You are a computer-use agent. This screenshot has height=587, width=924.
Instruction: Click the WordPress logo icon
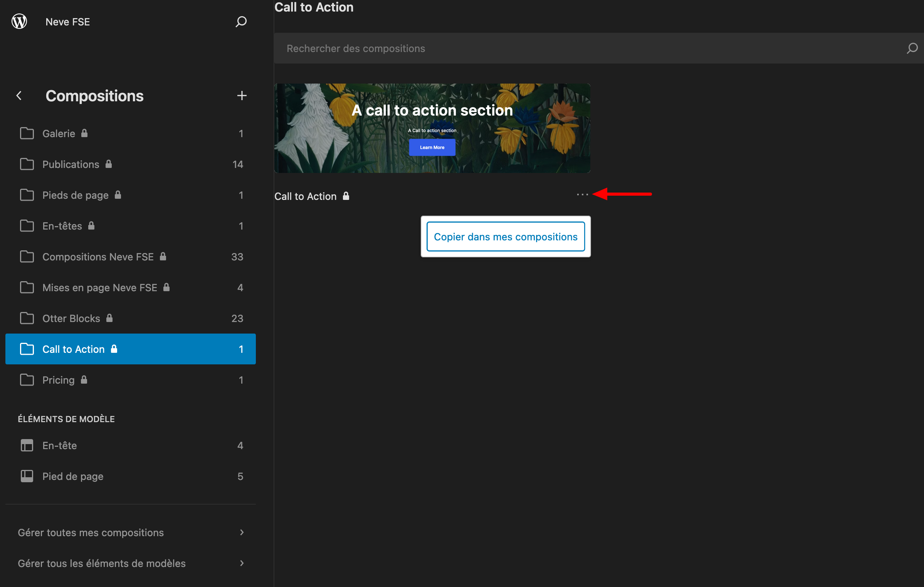pyautogui.click(x=19, y=21)
